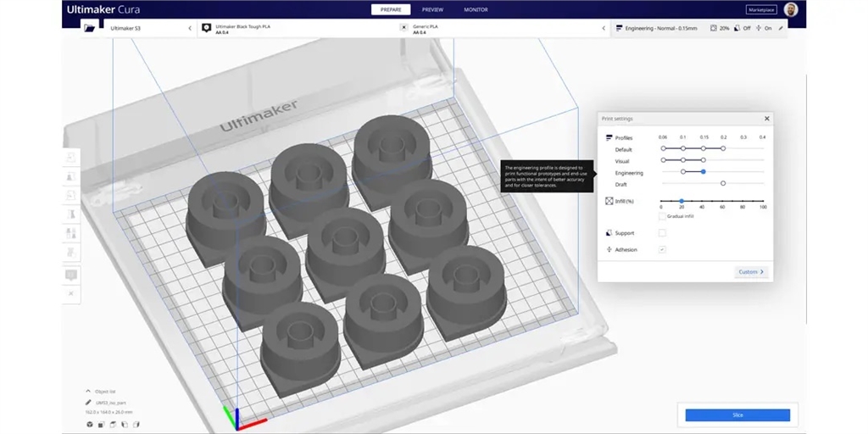Close the Print settings panel
This screenshot has height=434, width=868.
[767, 119]
